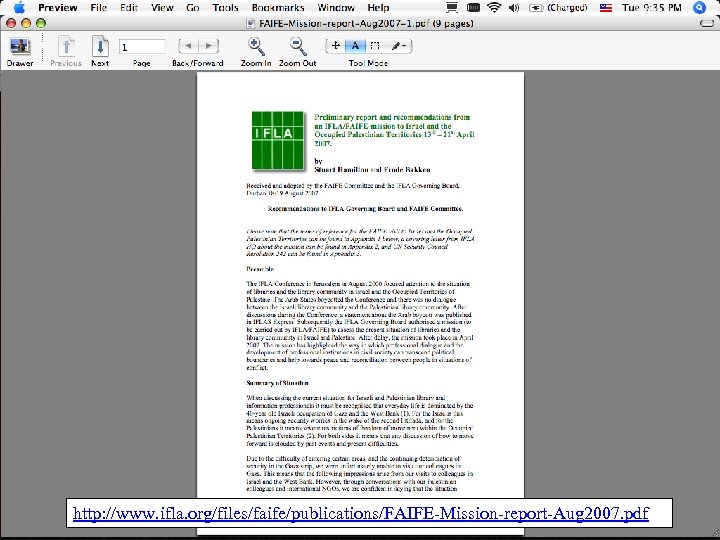Click the 'Preamble' heading
Image resolution: width=720 pixels, height=540 pixels.
coord(260,269)
